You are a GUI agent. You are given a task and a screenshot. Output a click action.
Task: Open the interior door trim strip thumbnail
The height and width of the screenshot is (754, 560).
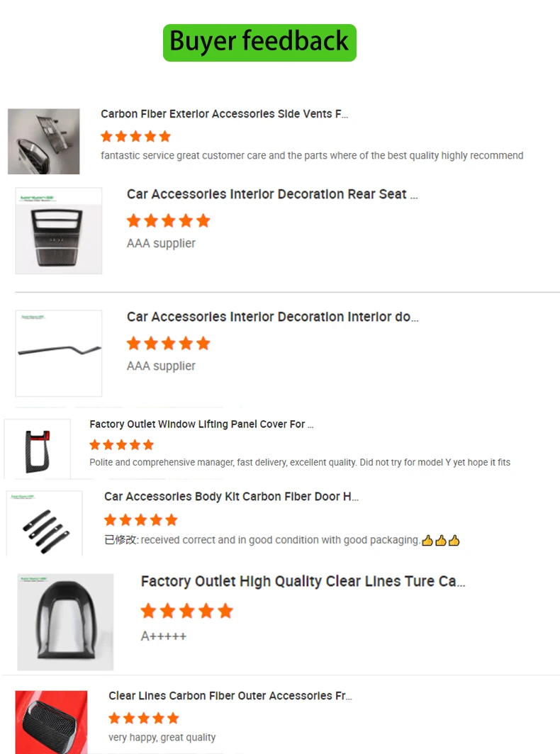coord(59,354)
